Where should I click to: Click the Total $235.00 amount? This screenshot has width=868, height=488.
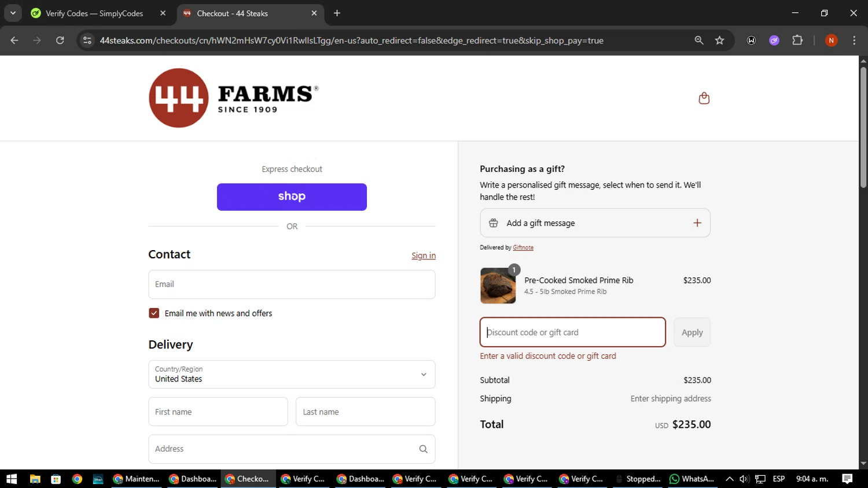click(x=692, y=424)
